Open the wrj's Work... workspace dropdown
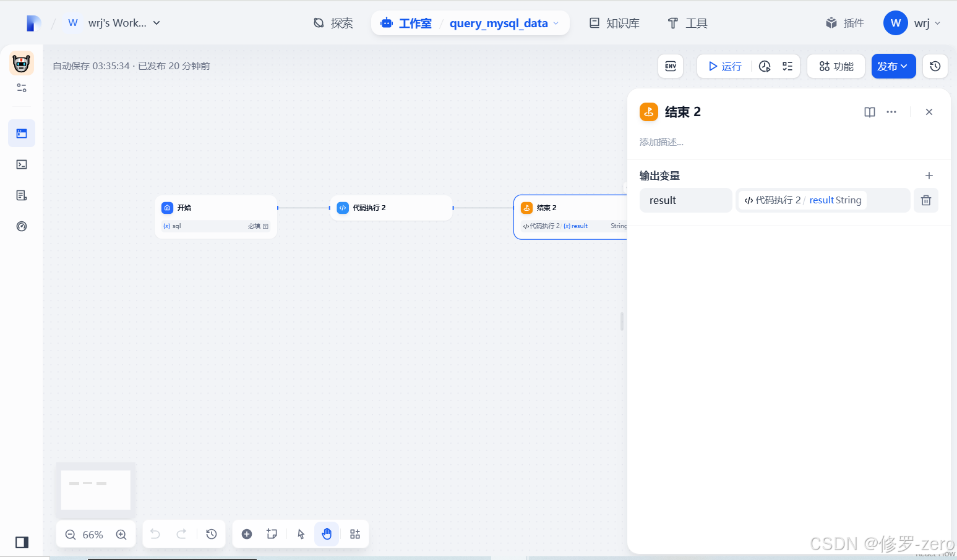Screen dimensions: 957x560 [123, 22]
